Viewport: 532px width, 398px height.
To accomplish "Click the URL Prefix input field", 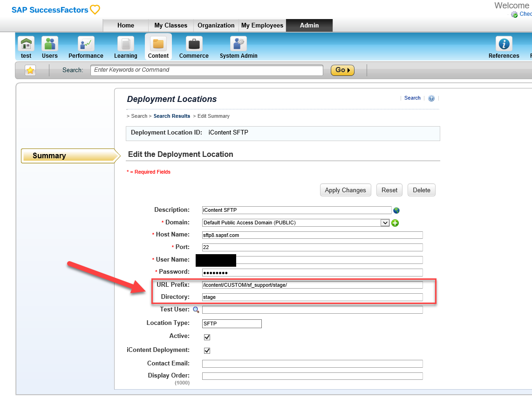I will pyautogui.click(x=313, y=285).
